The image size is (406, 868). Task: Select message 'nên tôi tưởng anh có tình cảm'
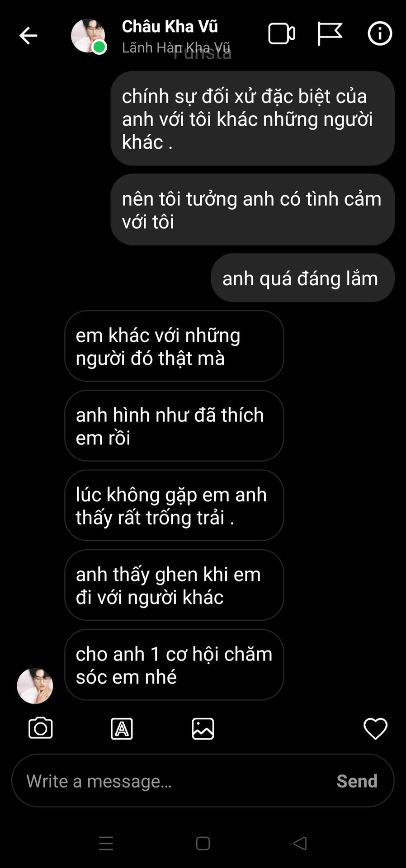253,210
